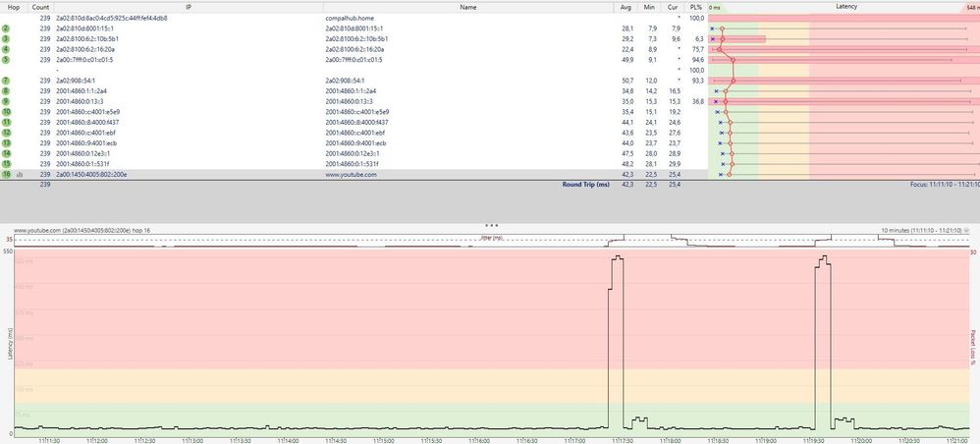Image resolution: width=980 pixels, height=444 pixels.
Task: Click the Latency graph column header
Action: 846,6
